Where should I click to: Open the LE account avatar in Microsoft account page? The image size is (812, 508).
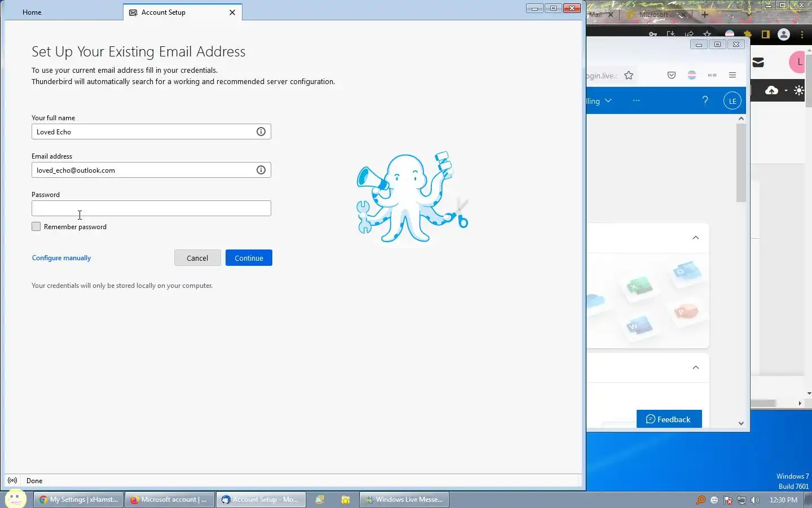(732, 101)
